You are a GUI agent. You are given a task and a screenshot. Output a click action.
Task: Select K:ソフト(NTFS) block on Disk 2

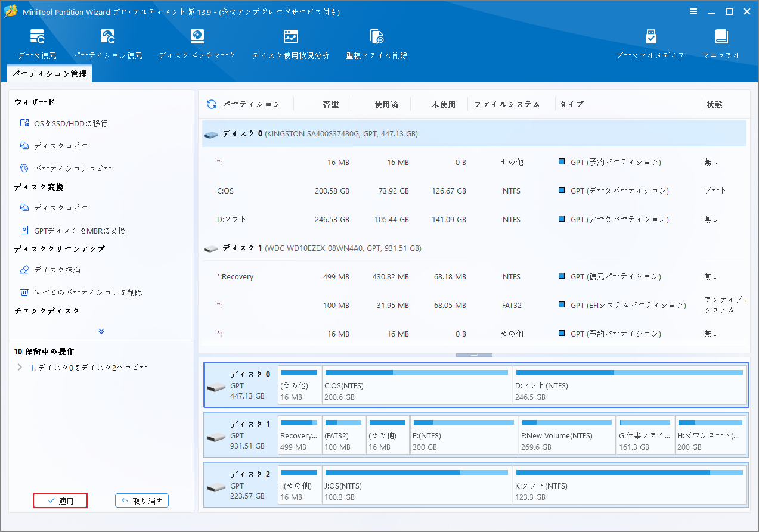click(x=630, y=485)
